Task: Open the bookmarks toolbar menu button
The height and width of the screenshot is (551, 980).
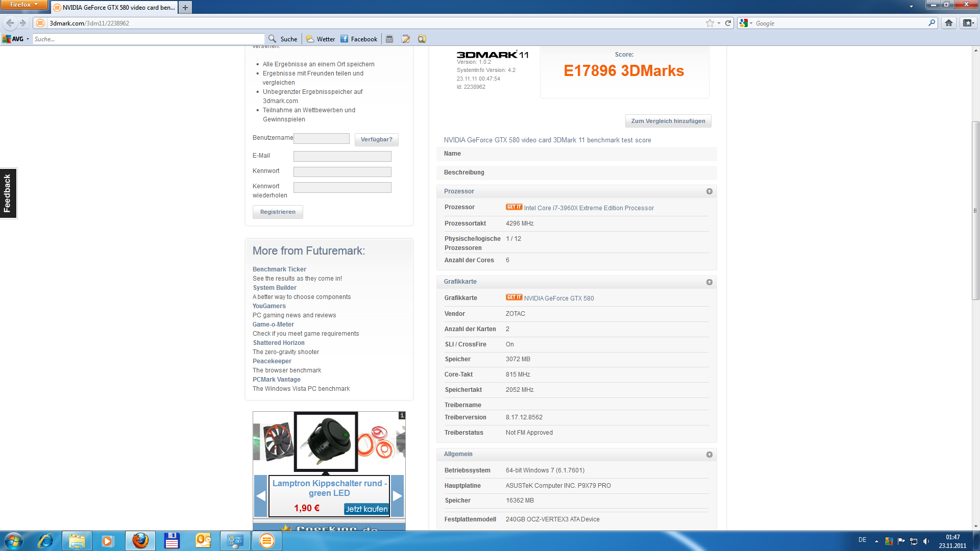Action: (968, 23)
